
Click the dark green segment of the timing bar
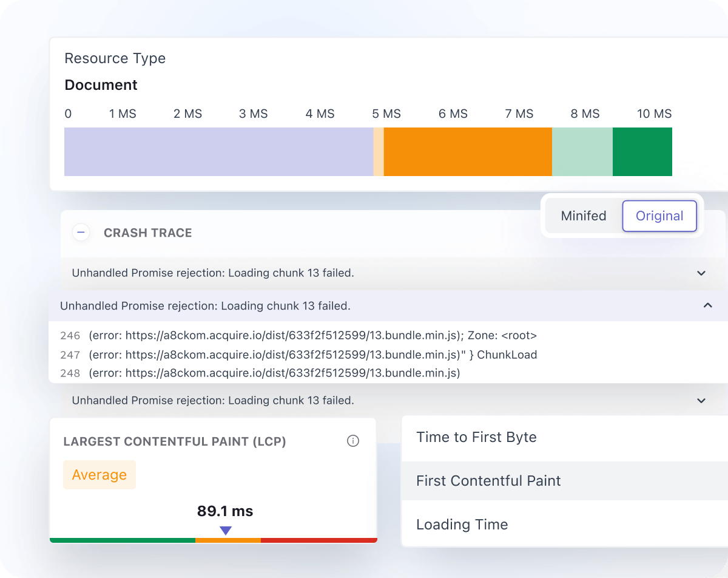642,152
